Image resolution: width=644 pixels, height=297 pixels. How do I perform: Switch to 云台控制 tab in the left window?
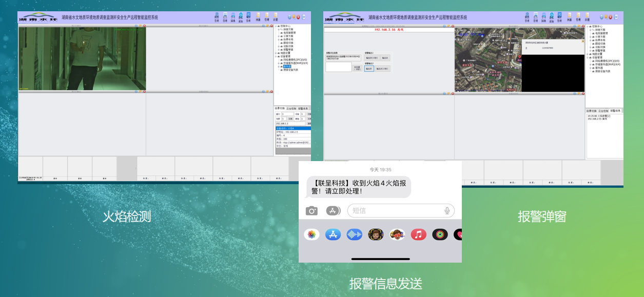pyautogui.click(x=291, y=109)
